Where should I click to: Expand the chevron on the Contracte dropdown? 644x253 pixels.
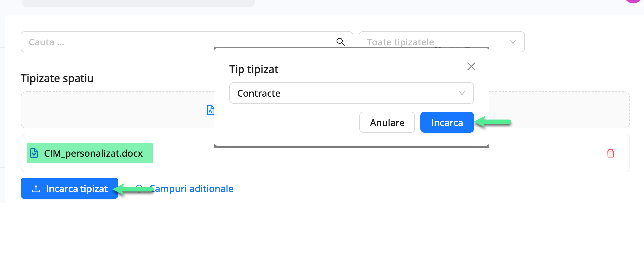[x=462, y=93]
